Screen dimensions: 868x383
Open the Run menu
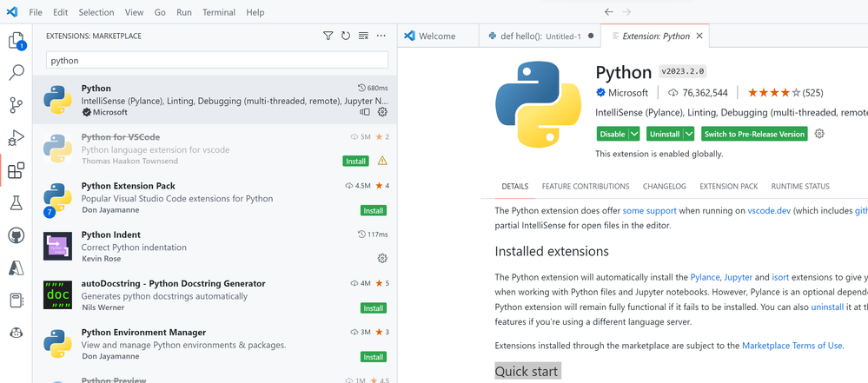(184, 12)
